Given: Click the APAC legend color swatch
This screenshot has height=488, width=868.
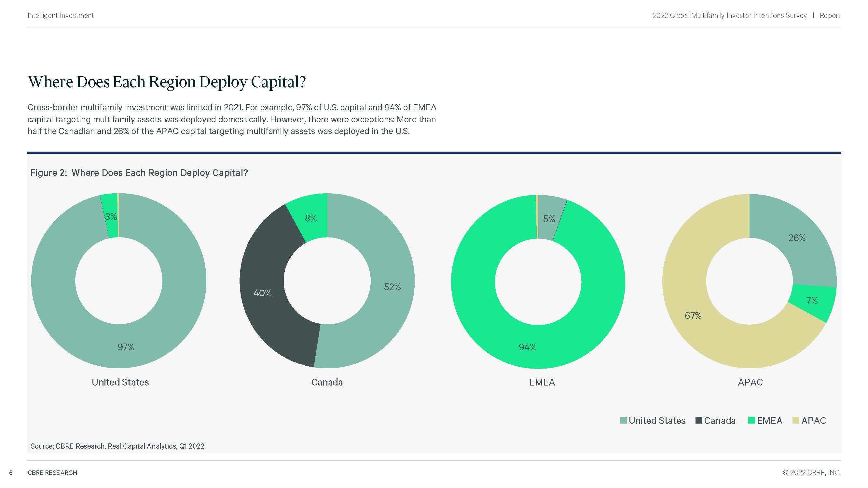Looking at the screenshot, I should coord(795,420).
